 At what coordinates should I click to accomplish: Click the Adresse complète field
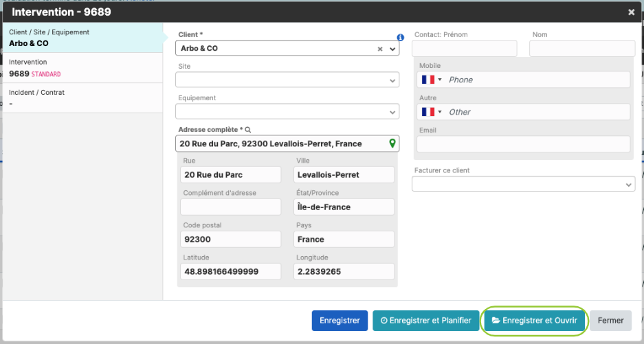point(287,144)
